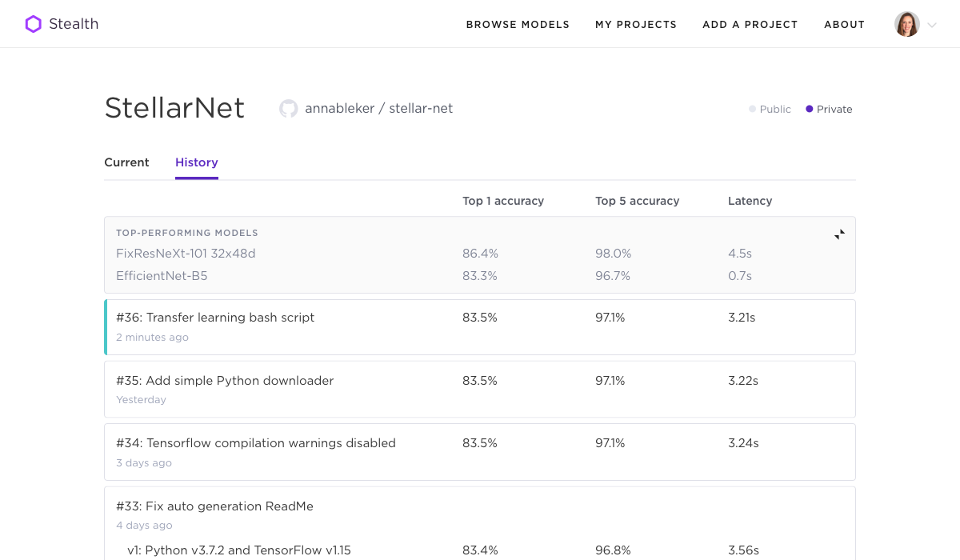Click the Stealth hexagon logo icon

tap(33, 24)
